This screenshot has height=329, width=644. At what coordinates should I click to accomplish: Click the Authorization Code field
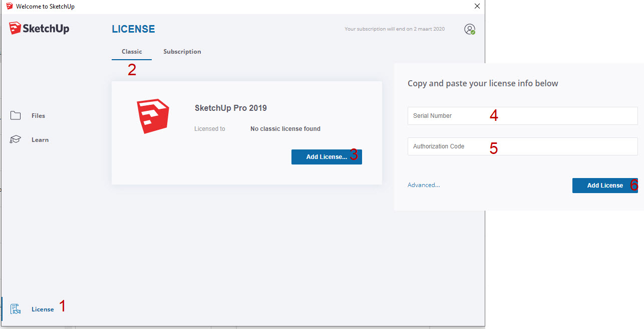[x=523, y=146]
